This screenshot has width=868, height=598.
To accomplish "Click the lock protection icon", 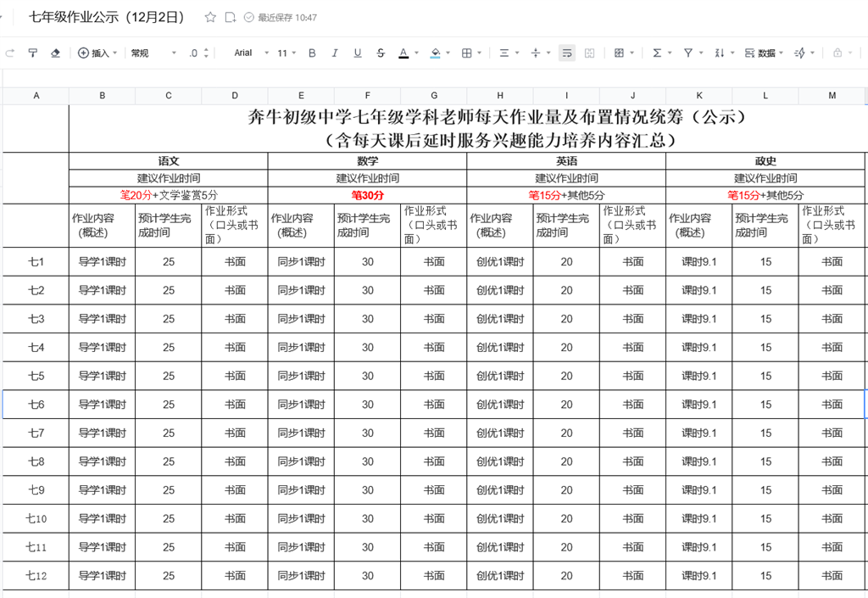I will [x=837, y=53].
